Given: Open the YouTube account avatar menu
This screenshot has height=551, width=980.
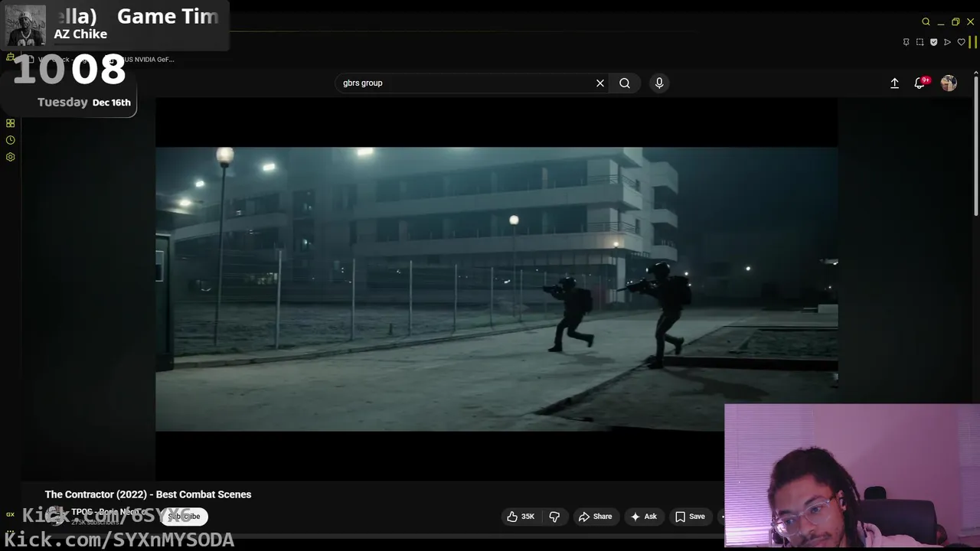Looking at the screenshot, I should (949, 83).
